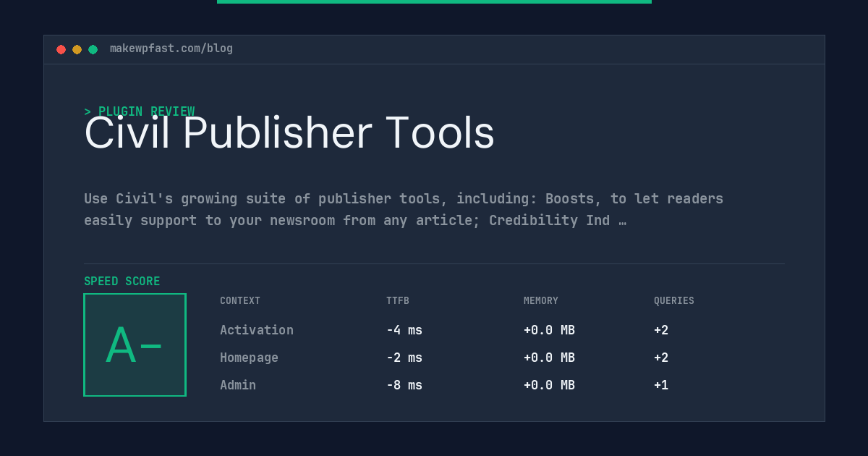Click the Admin memory value +0.0 MB
The width and height of the screenshot is (868, 456).
[549, 385]
